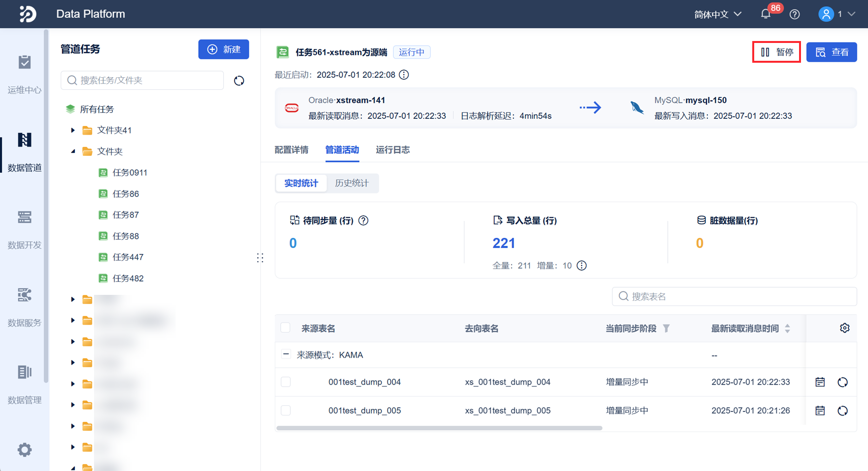Click the sidebar vertical scrollbar
Viewport: 868px width, 471px height.
46,207
